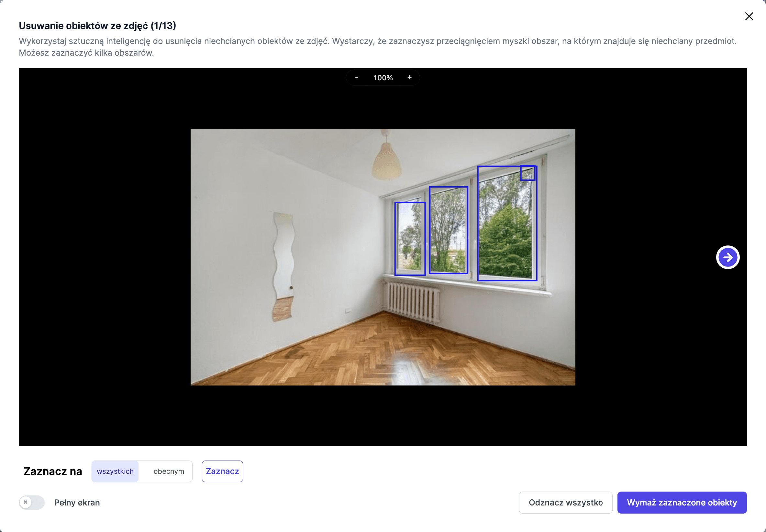Click the zoom out minus button
The height and width of the screenshot is (532, 766).
pyautogui.click(x=356, y=78)
